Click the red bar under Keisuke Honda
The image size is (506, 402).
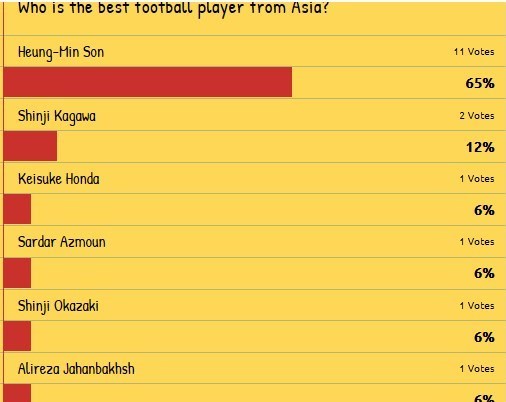click(17, 209)
